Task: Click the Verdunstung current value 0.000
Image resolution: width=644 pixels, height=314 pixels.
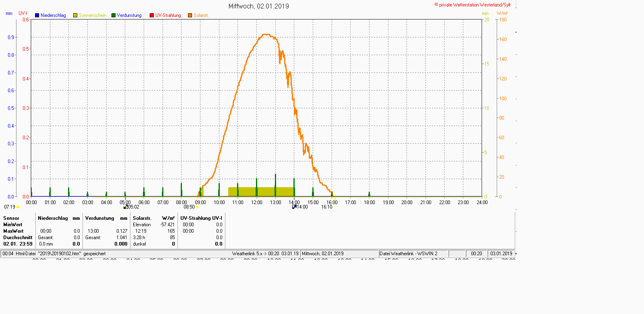Action: 121,244
